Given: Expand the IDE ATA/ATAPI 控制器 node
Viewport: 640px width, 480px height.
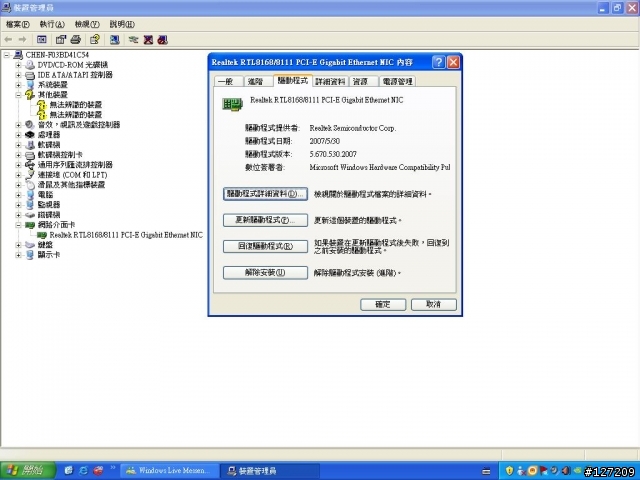Looking at the screenshot, I should click(x=18, y=75).
